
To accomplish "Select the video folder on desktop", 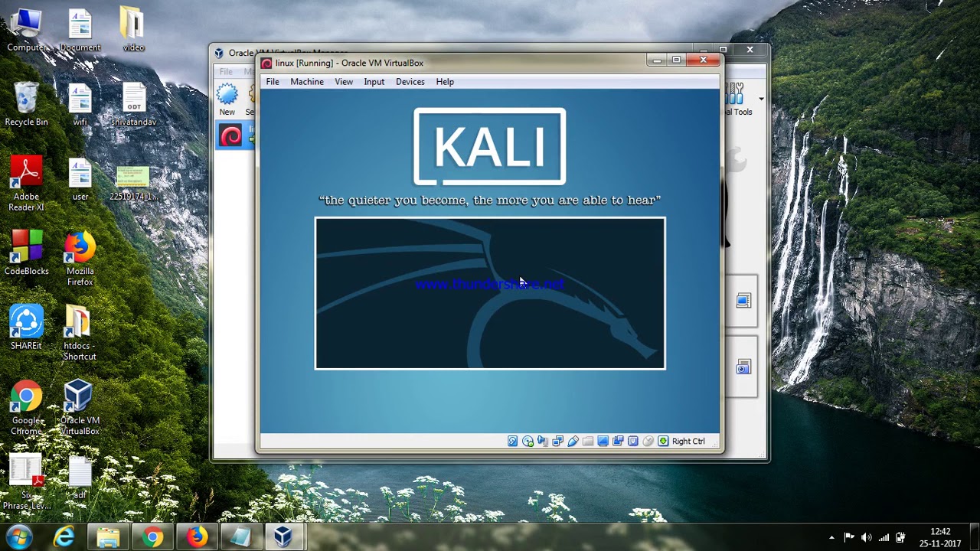I will 133,30.
